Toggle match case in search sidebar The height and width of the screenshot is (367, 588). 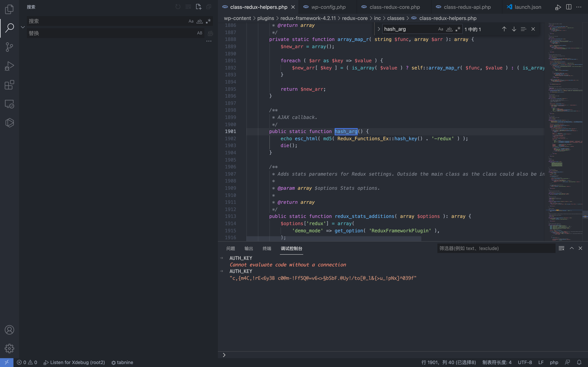tap(191, 21)
